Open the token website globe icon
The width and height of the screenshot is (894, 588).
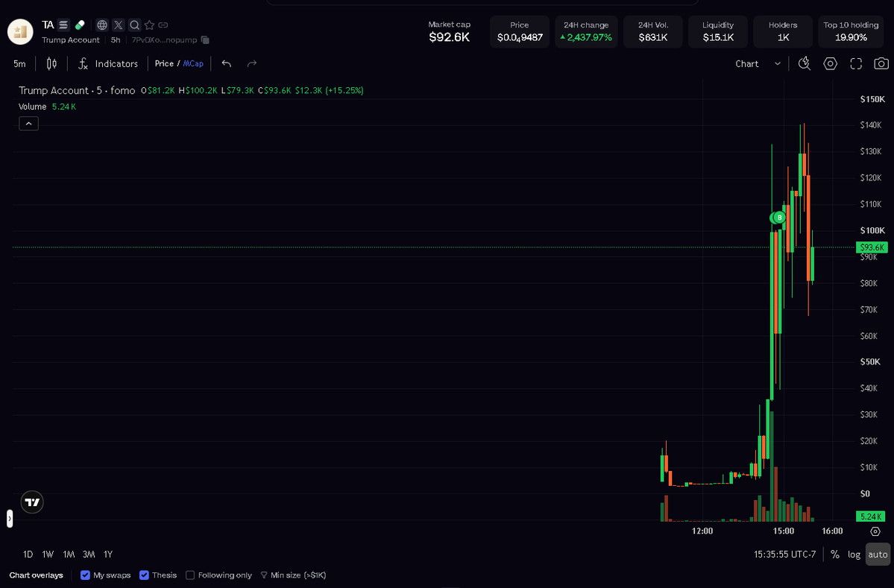pyautogui.click(x=102, y=25)
